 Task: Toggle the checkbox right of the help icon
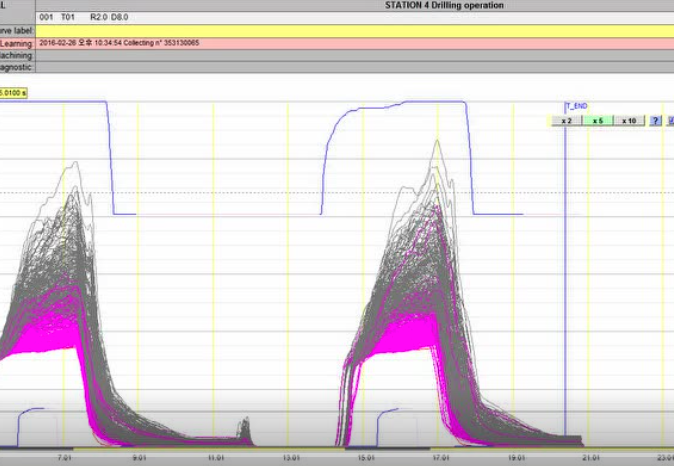coord(669,121)
